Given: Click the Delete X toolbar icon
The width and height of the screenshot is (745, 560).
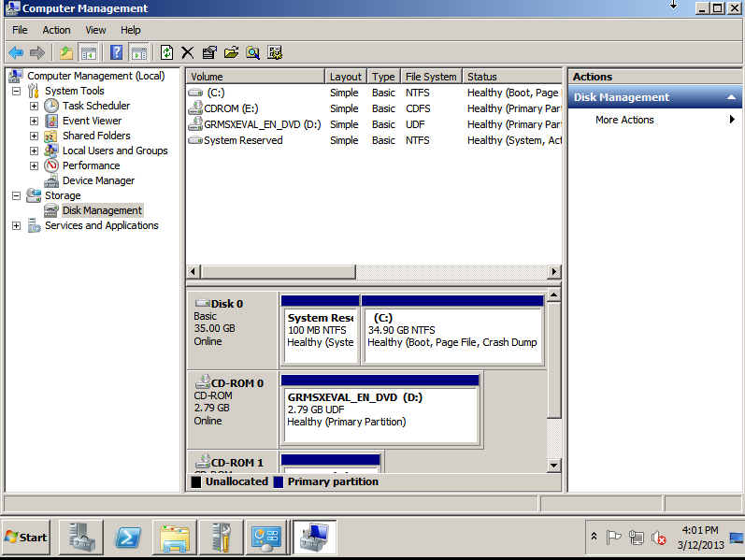Looking at the screenshot, I should tap(188, 52).
